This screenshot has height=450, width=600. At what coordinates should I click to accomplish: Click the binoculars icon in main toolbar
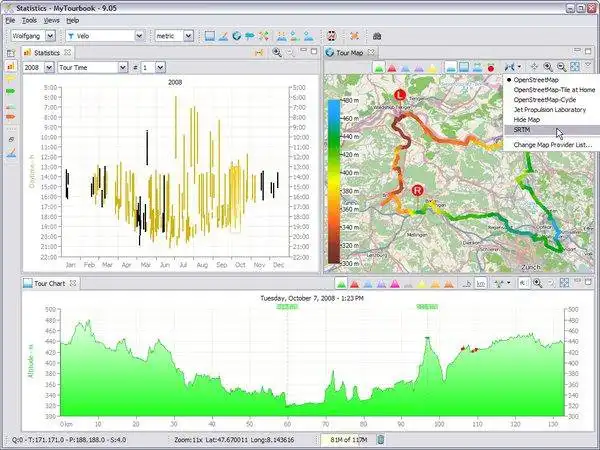377,36
